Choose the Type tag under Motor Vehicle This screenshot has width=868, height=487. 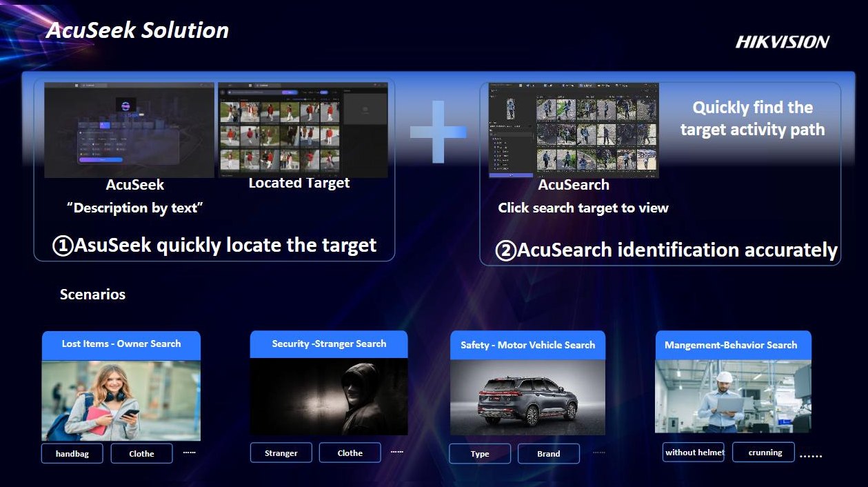480,453
